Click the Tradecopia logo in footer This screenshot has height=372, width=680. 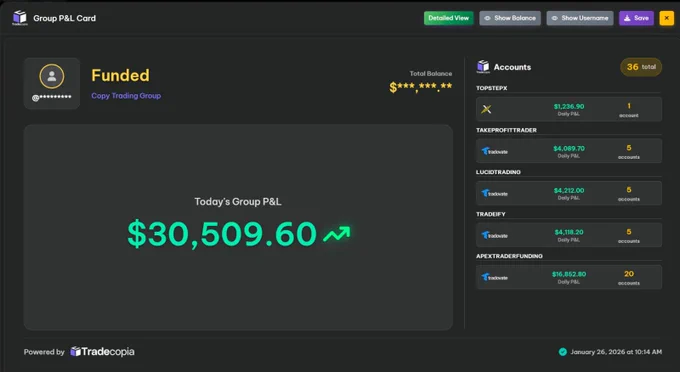(102, 352)
